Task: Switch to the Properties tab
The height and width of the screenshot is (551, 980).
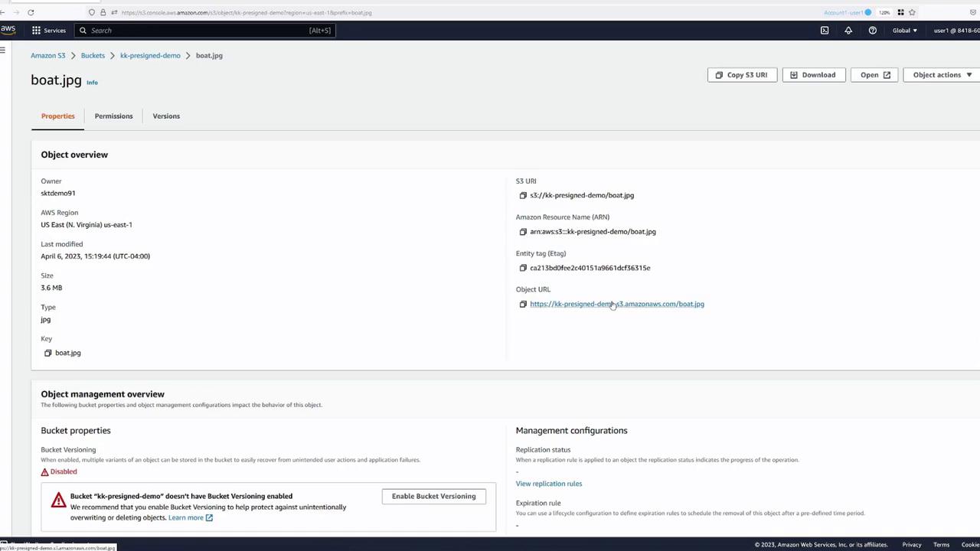Action: pyautogui.click(x=58, y=116)
